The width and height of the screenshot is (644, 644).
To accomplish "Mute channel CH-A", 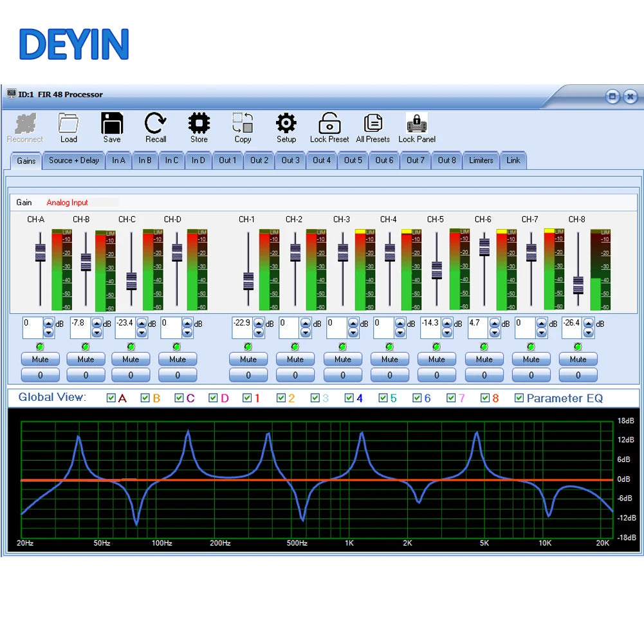I will 41,360.
